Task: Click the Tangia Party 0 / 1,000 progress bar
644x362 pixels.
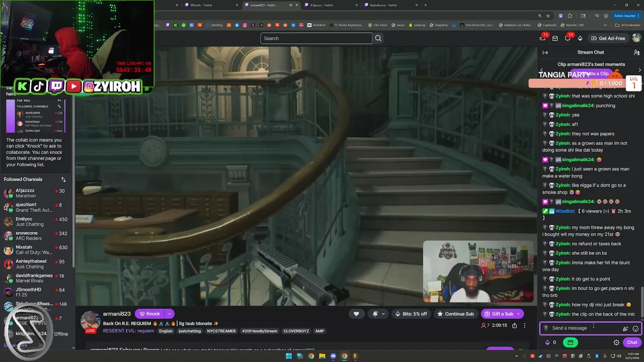Action: (x=577, y=83)
